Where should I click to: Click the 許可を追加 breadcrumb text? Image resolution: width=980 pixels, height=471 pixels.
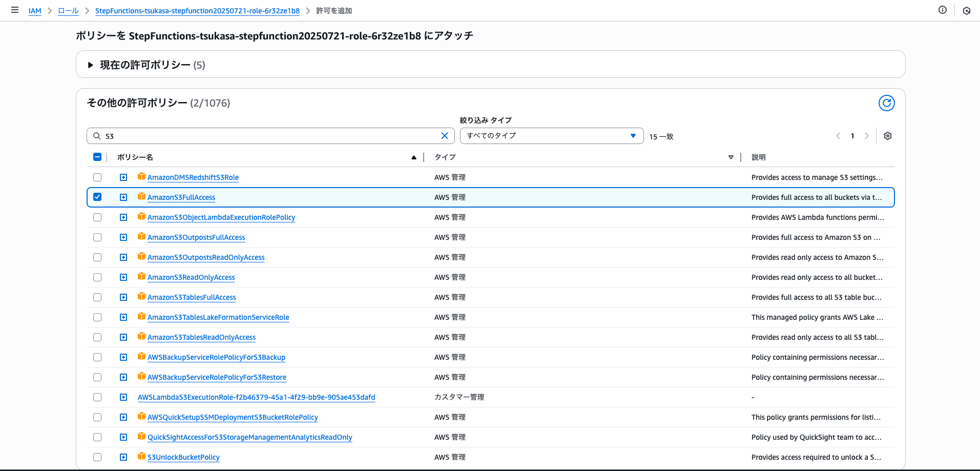click(334, 11)
